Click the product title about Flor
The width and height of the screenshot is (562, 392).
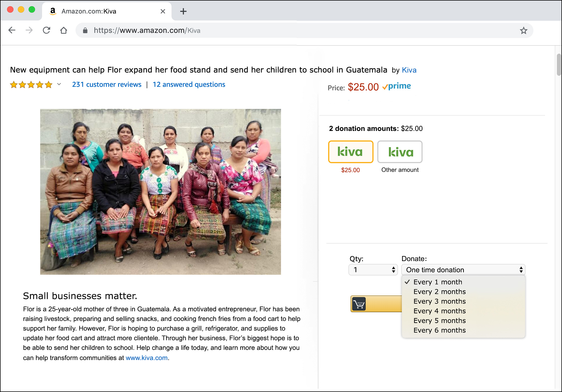click(x=198, y=70)
